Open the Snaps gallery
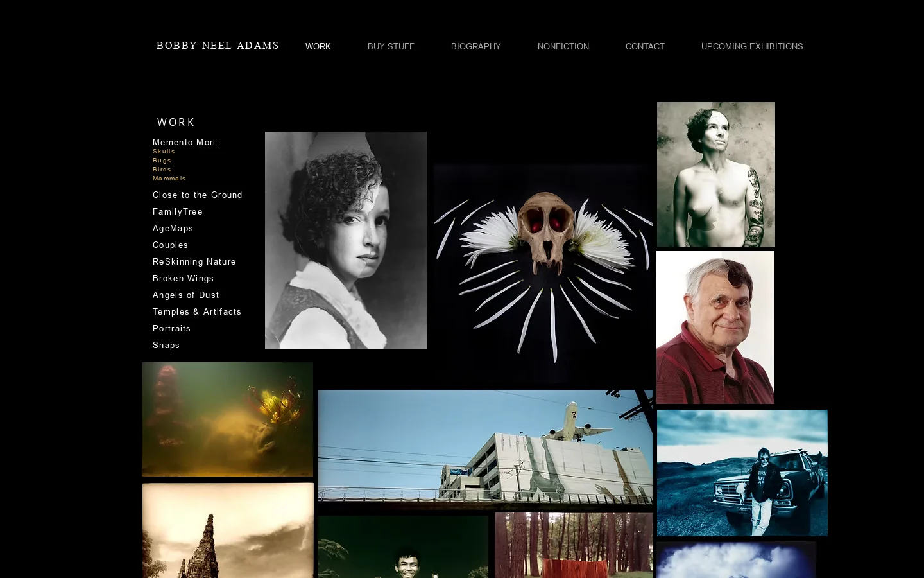This screenshot has height=578, width=924. coord(166,345)
